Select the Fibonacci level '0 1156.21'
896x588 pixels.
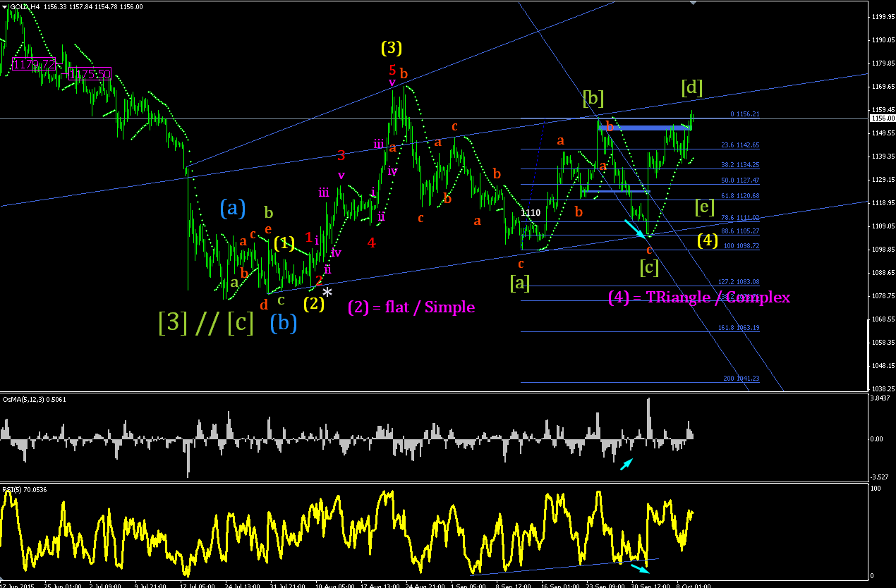pos(744,114)
